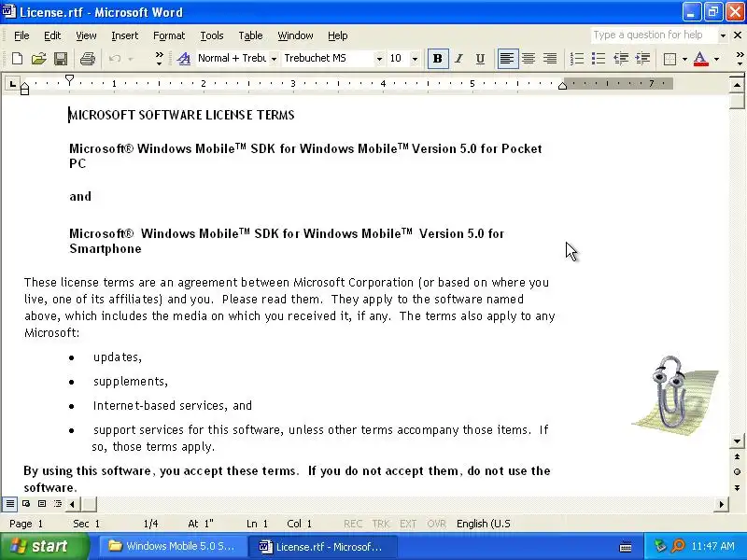Expand Standard toolbar options chevron

coord(159,59)
